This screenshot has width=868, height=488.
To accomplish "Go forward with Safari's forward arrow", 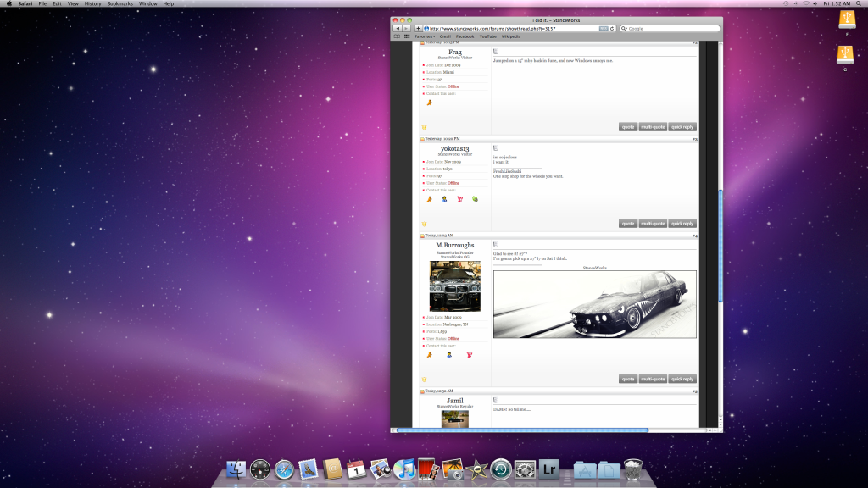I will (406, 28).
